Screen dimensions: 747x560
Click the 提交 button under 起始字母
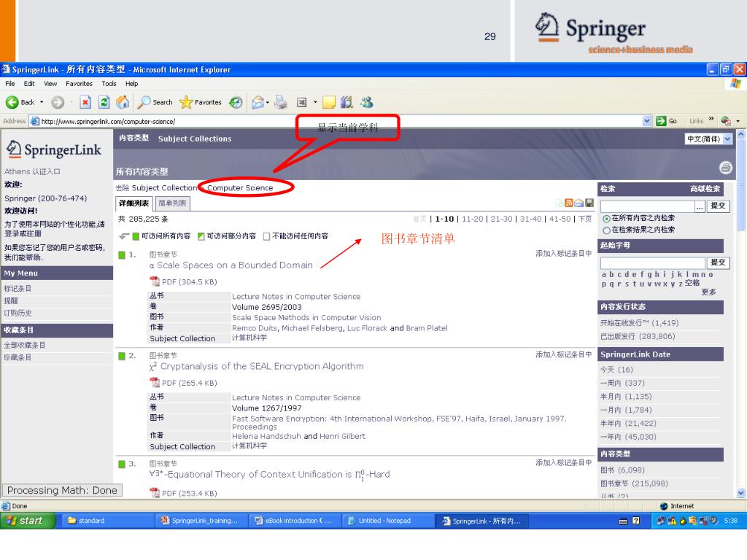pyautogui.click(x=718, y=262)
